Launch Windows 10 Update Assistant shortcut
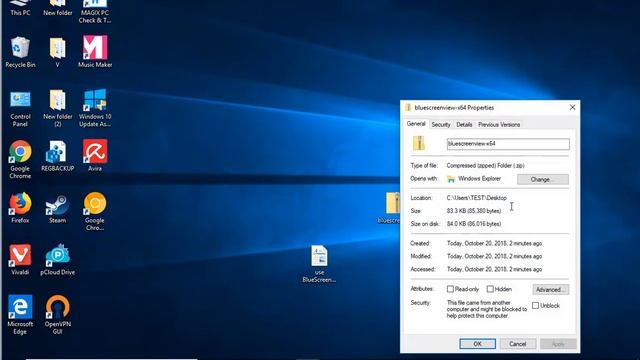Screen dimensions: 640x360 (x=95, y=108)
